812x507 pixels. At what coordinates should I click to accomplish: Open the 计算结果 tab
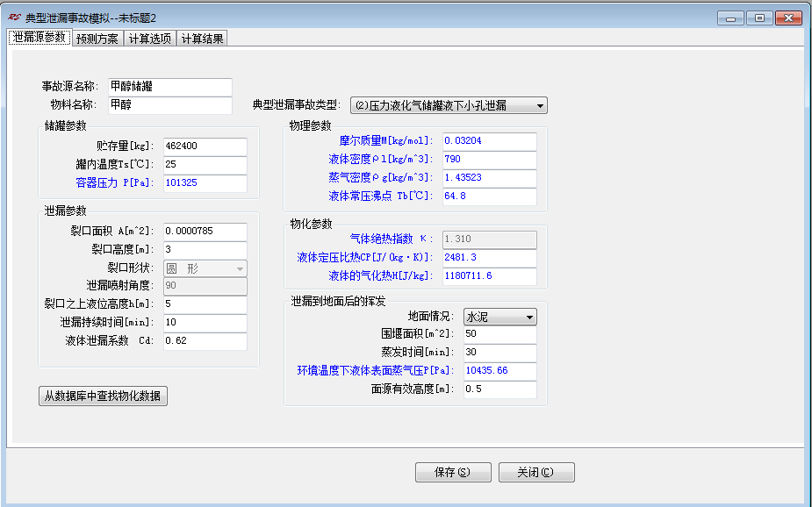coord(202,39)
